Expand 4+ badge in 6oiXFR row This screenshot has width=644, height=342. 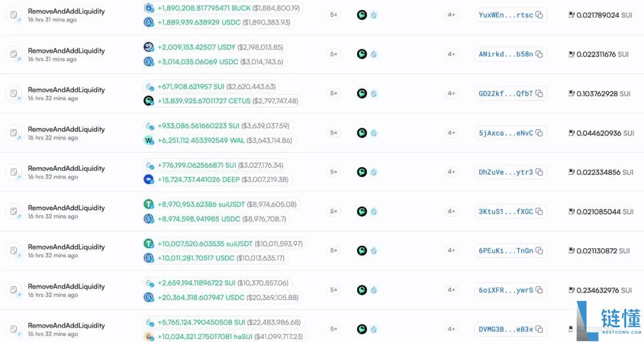(x=451, y=290)
